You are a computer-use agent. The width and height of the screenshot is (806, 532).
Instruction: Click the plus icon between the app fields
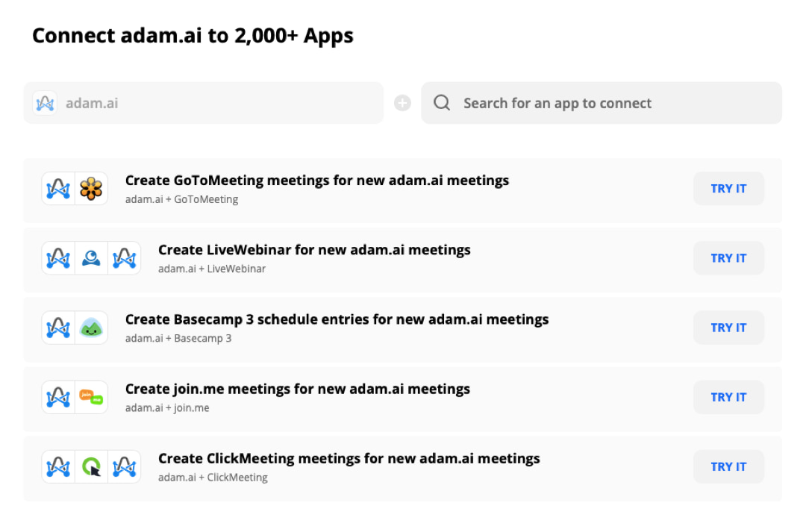(x=402, y=103)
